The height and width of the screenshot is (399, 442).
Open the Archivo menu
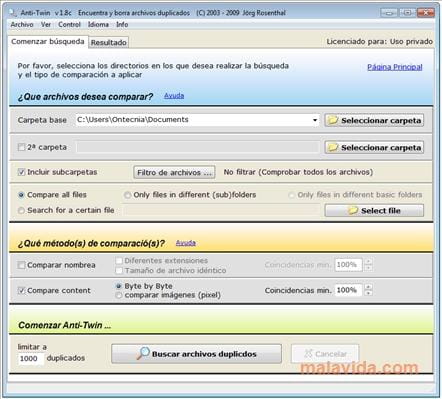22,25
